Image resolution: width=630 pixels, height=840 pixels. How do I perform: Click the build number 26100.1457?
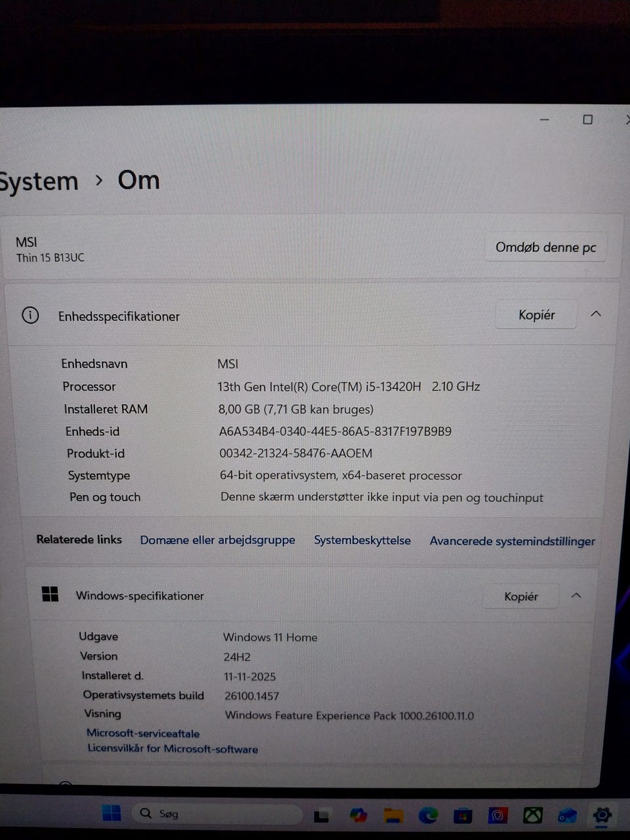tap(252, 696)
